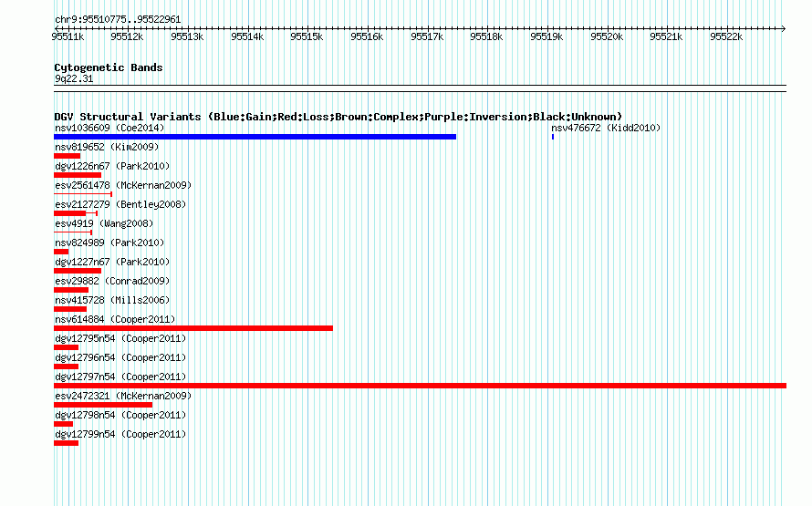The width and height of the screenshot is (812, 506).
Task: Click the 95519k ruler position
Action: 547,36
